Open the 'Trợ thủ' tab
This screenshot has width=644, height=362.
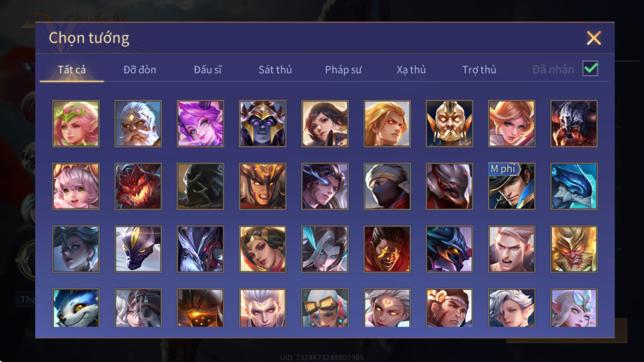479,69
